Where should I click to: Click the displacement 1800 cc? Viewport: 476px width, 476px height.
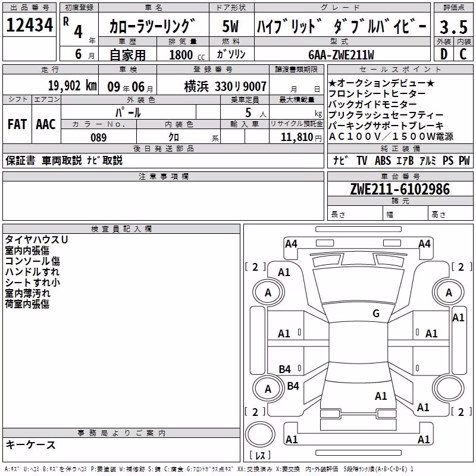pyautogui.click(x=187, y=55)
